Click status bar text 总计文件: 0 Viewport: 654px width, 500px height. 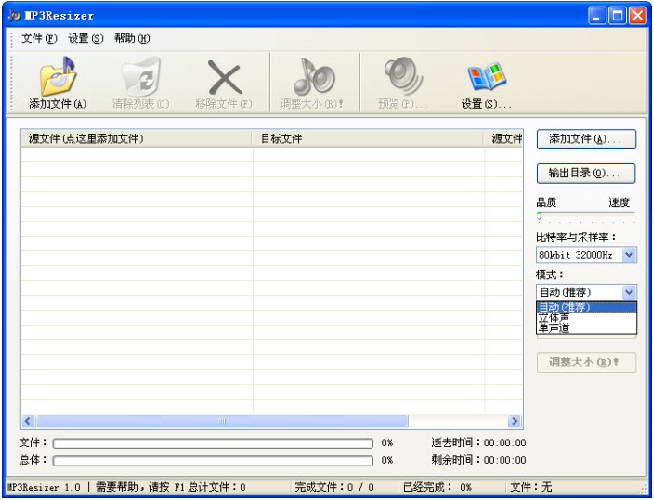pos(217,487)
